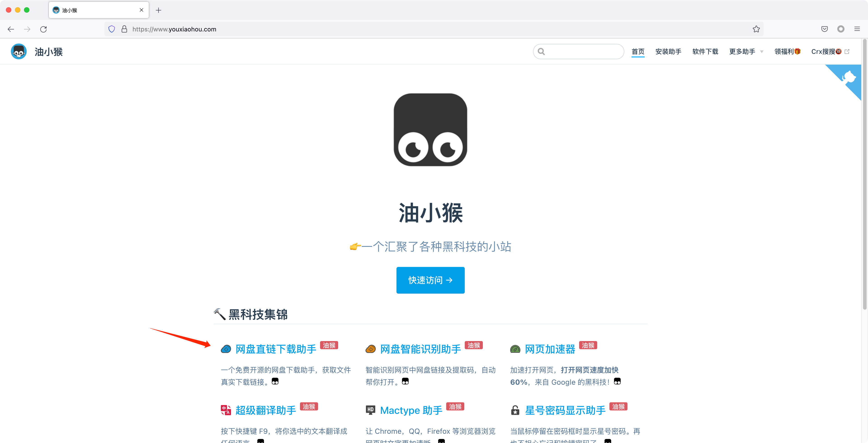Expand the 更多助手 dropdown arrow

(x=762, y=52)
